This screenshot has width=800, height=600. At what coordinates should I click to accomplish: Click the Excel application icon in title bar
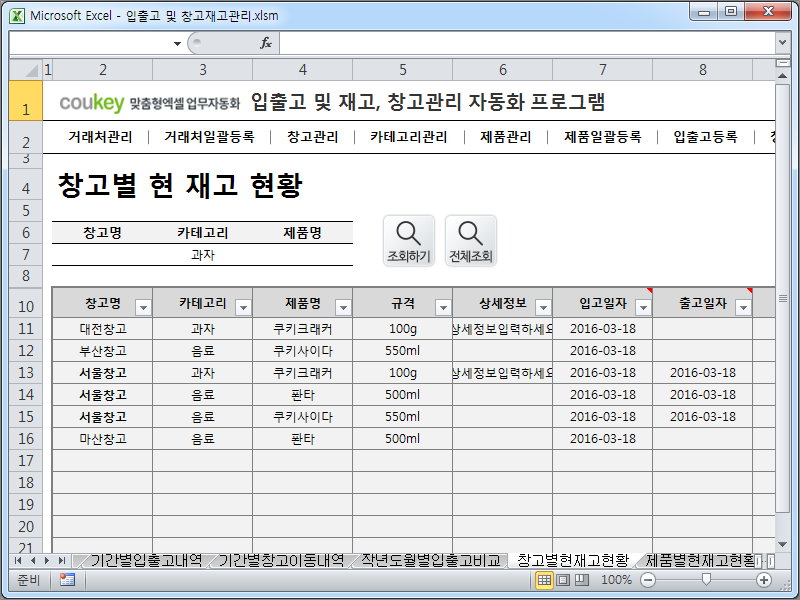tap(17, 16)
